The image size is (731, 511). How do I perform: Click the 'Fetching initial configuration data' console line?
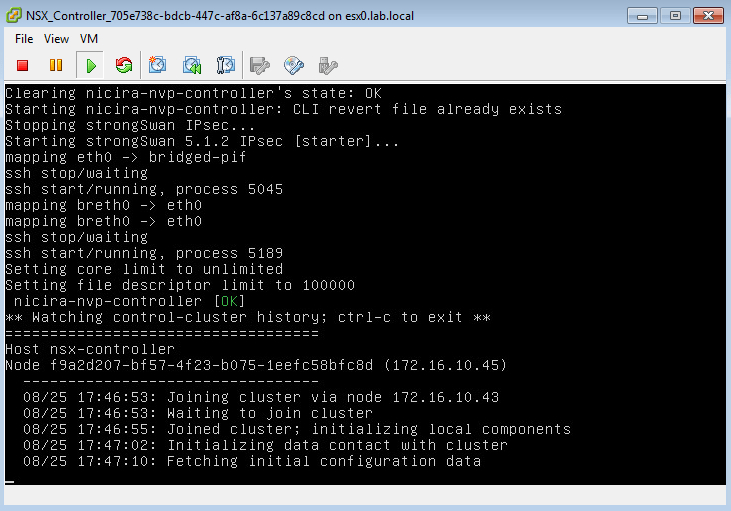(252, 461)
